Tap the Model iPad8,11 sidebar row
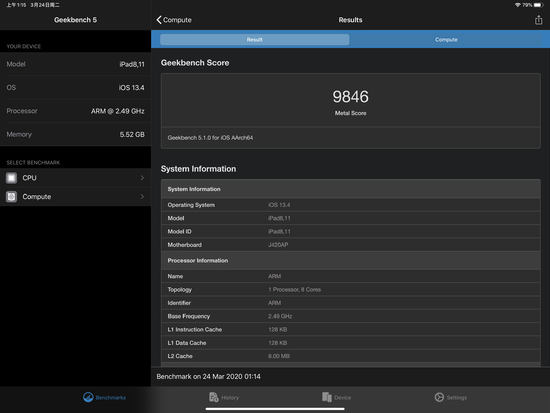This screenshot has height=413, width=550. click(75, 64)
